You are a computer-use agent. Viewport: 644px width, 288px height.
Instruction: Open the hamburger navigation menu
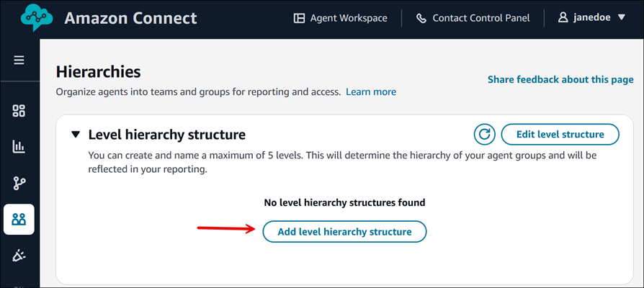tap(19, 60)
